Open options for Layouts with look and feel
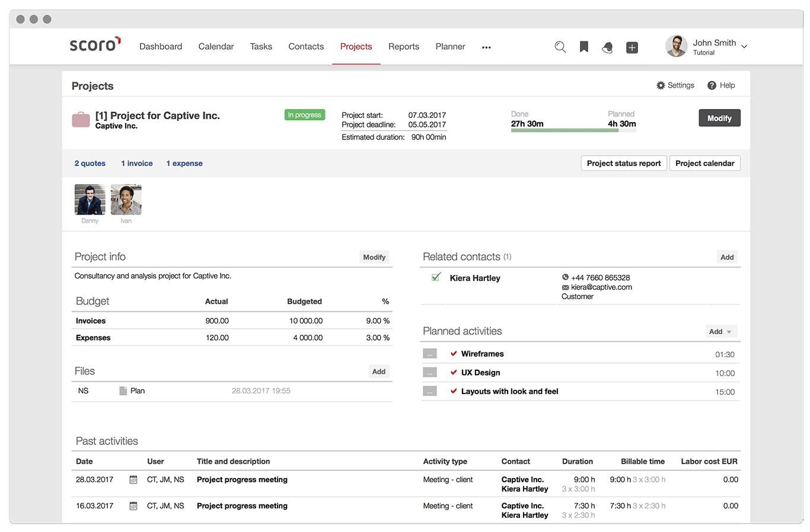The height and width of the screenshot is (532, 810). tap(429, 392)
